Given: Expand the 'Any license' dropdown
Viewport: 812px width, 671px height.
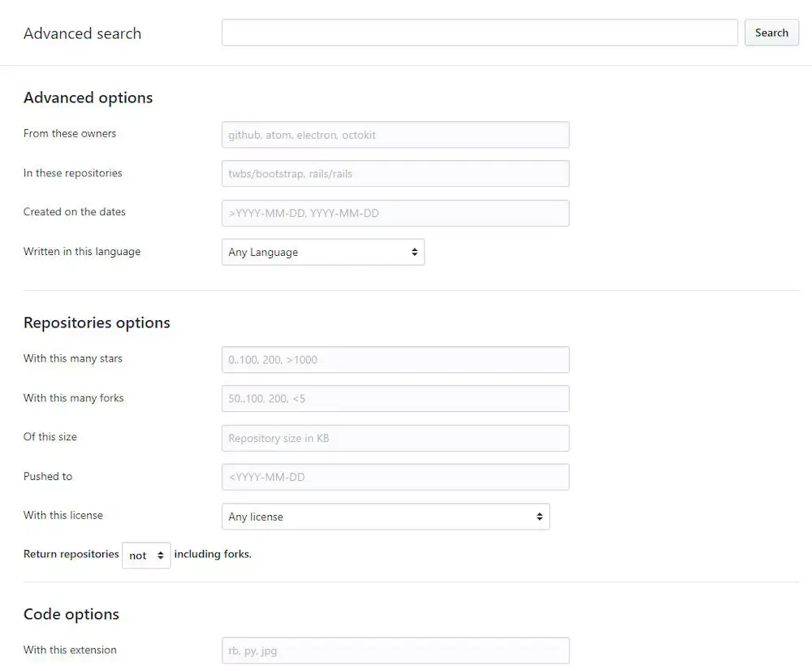Looking at the screenshot, I should click(x=385, y=517).
